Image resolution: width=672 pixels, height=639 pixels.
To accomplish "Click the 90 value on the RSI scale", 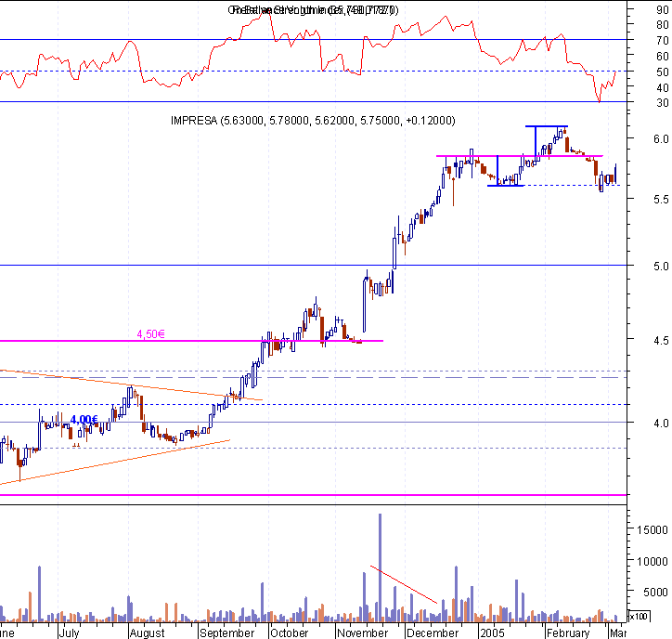I will click(663, 10).
